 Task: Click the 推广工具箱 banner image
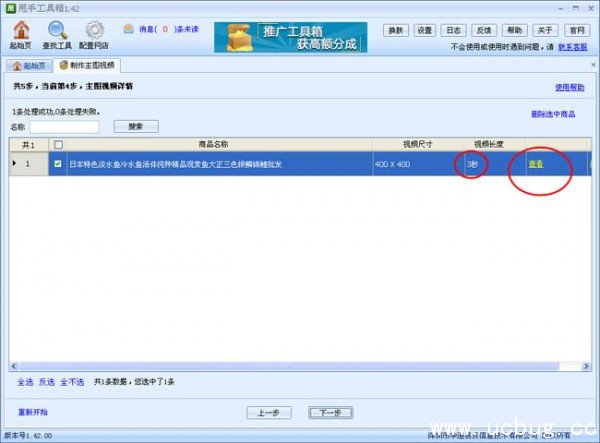(290, 36)
